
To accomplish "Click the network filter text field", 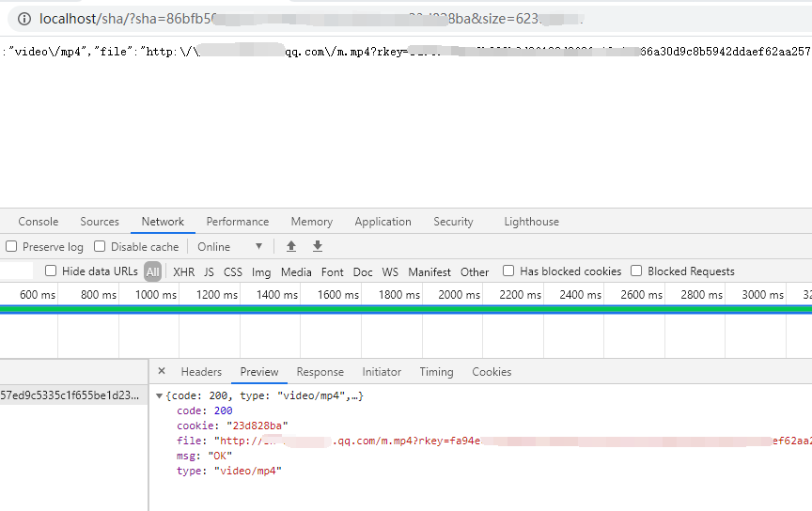I will tap(17, 271).
